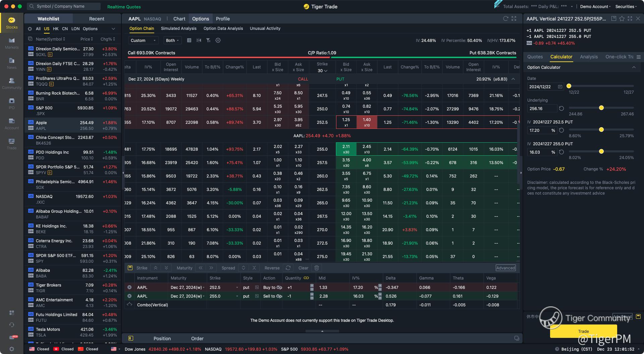Open the Markets section in the sidebar
Image resolution: width=644 pixels, height=354 pixels.
coord(12,43)
